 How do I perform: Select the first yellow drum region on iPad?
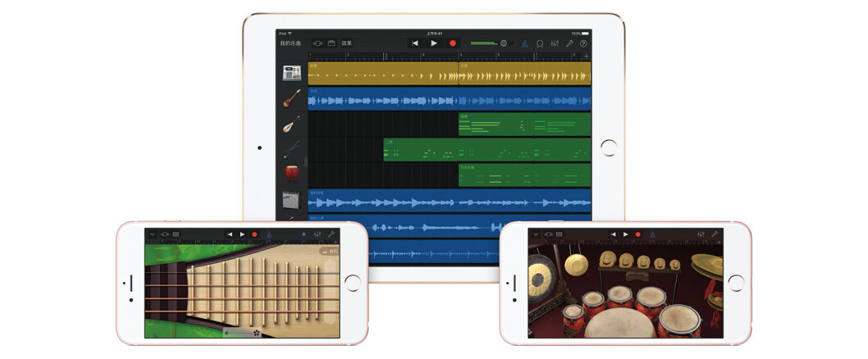click(x=383, y=73)
